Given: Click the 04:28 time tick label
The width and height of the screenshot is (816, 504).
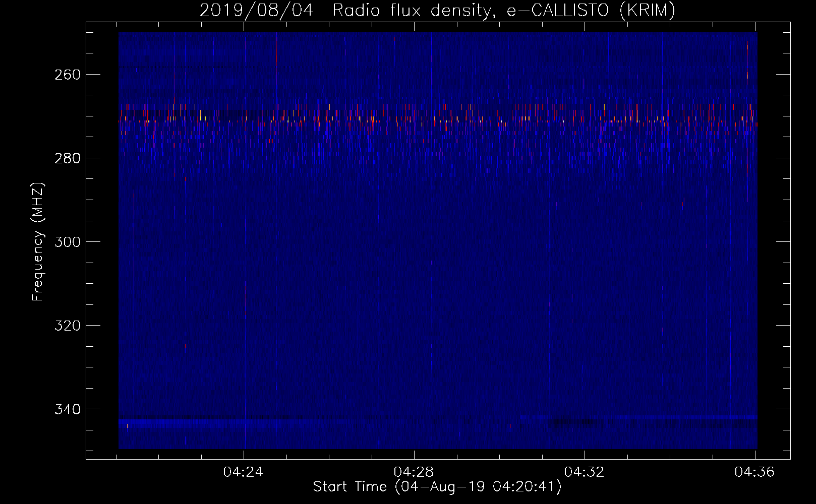Looking at the screenshot, I should pos(414,472).
